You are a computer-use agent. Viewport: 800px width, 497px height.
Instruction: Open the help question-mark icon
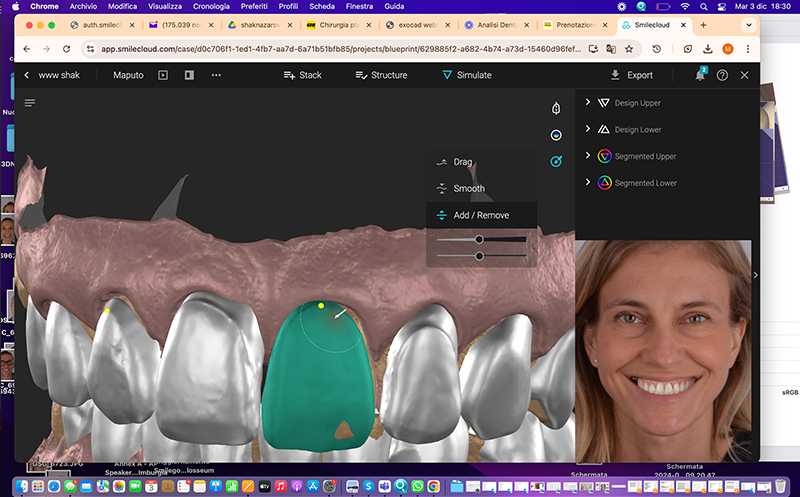[722, 75]
